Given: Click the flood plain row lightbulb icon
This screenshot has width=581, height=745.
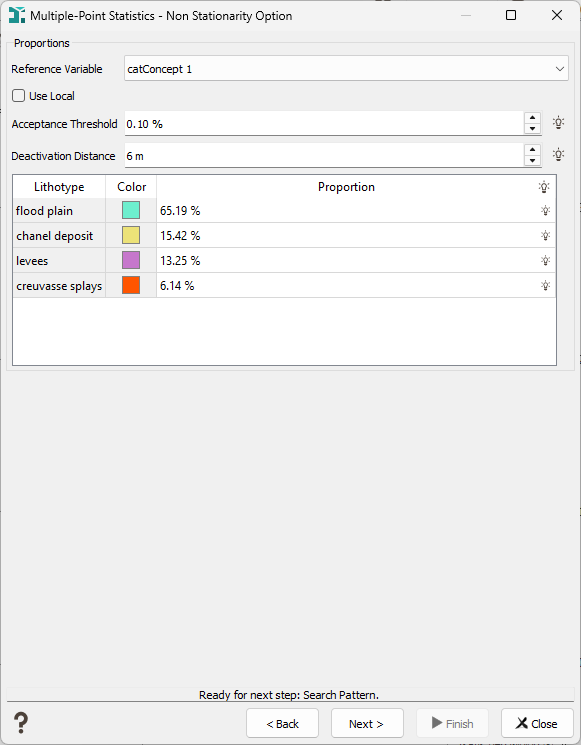Looking at the screenshot, I should [545, 210].
